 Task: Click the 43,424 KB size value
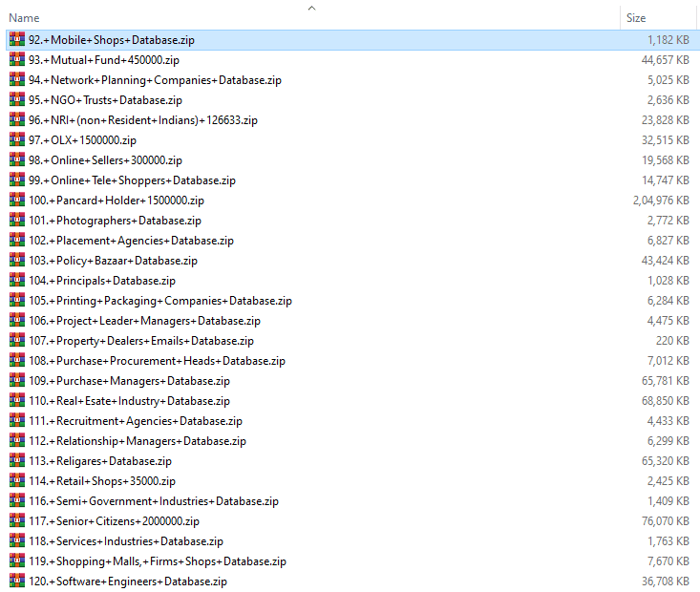(x=666, y=261)
